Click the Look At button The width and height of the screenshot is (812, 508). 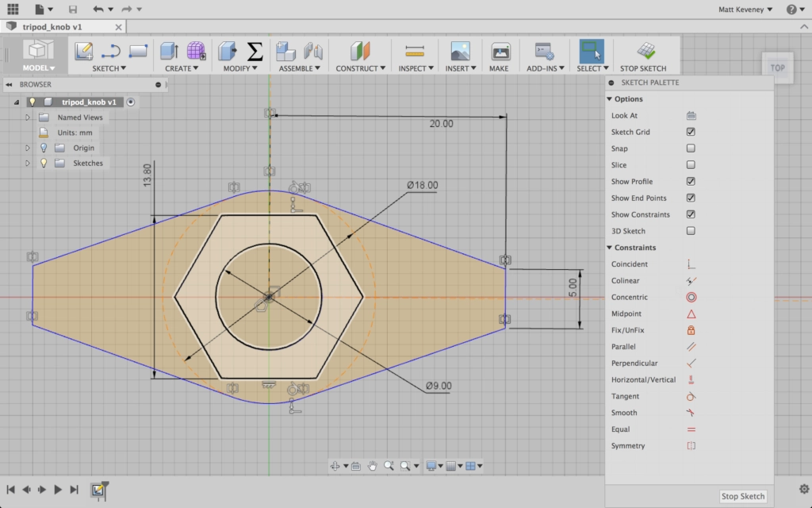pos(691,116)
